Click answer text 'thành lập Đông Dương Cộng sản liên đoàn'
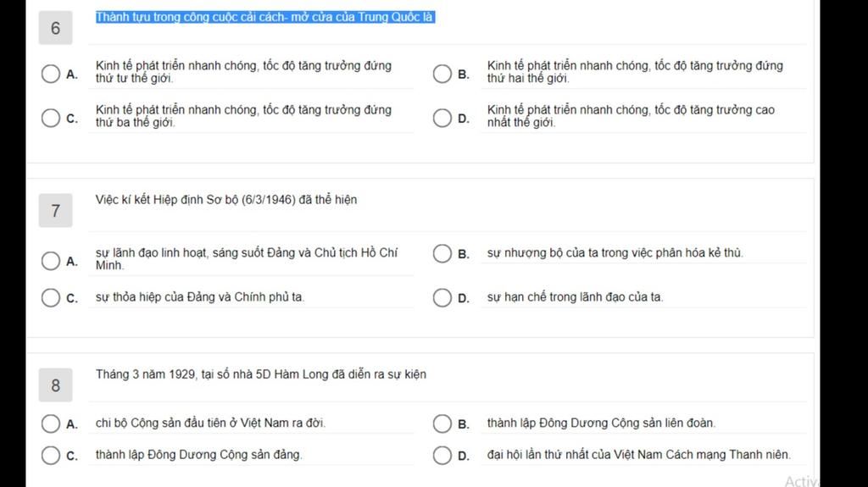868x487 pixels. pos(601,423)
